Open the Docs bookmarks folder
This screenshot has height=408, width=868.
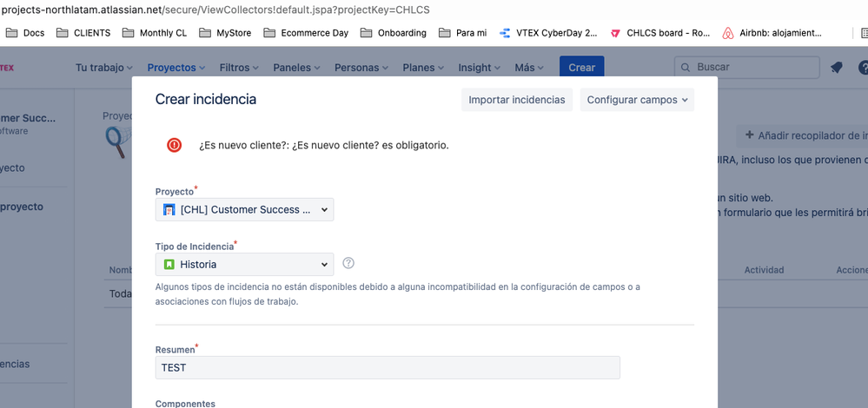pos(25,33)
